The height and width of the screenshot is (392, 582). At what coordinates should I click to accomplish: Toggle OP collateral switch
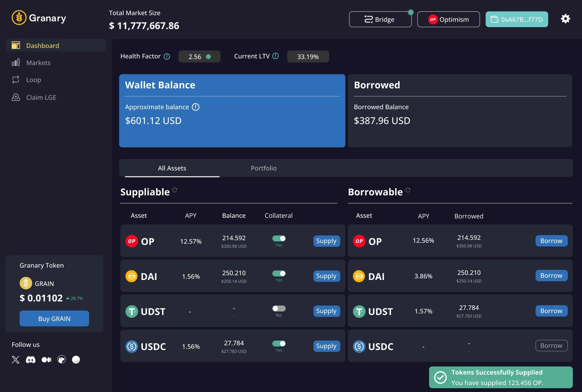point(279,238)
